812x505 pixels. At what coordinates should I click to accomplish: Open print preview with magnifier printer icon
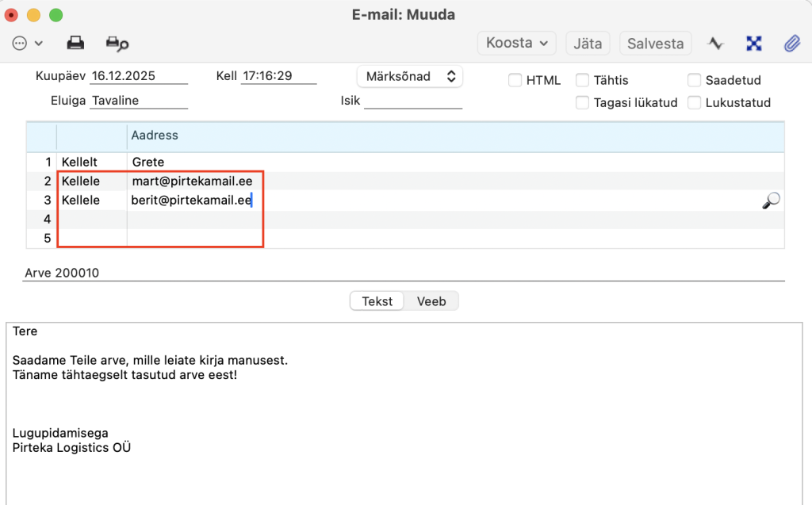point(117,43)
